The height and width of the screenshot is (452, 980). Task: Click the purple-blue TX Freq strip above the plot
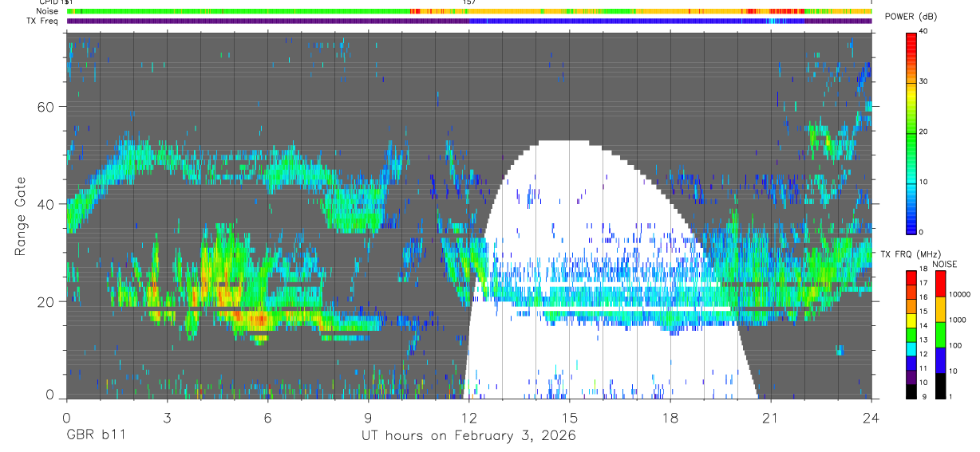(469, 21)
